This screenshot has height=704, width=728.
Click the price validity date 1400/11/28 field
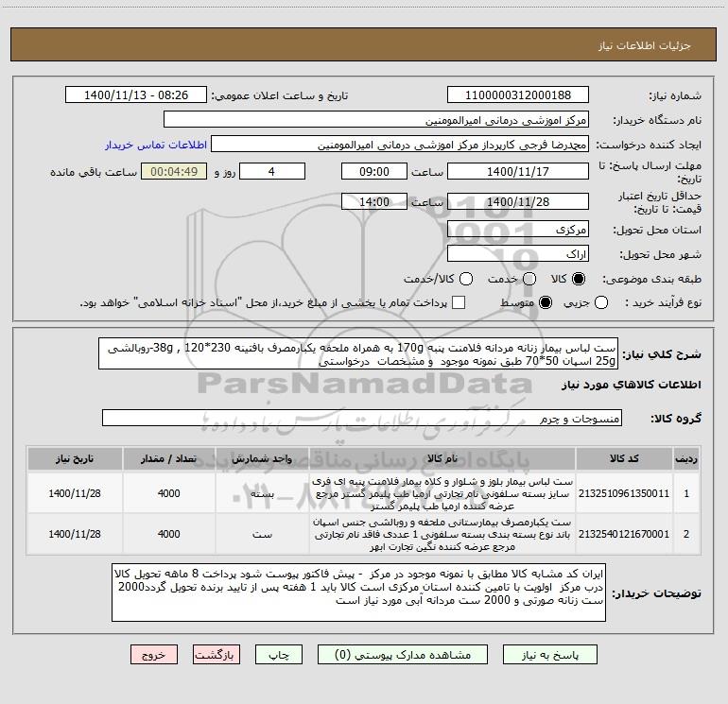point(518,202)
